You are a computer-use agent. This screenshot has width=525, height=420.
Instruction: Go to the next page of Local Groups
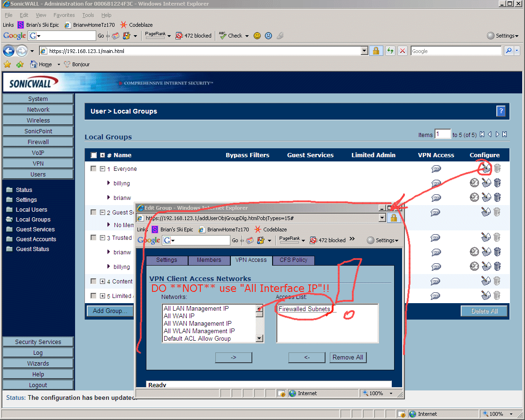point(497,134)
